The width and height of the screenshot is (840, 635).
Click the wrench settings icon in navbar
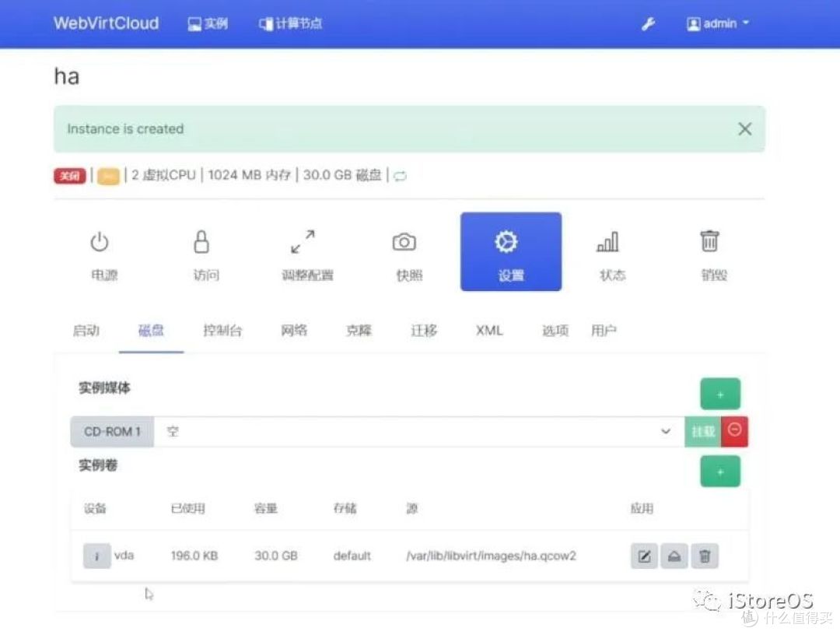pos(648,24)
